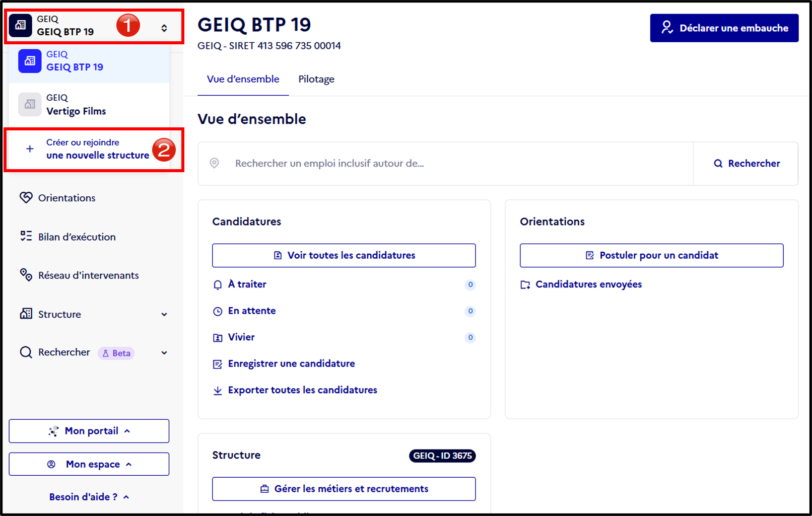The height and width of the screenshot is (516, 812).
Task: Click the Réseau d'intervenants pins icon
Action: (26, 275)
